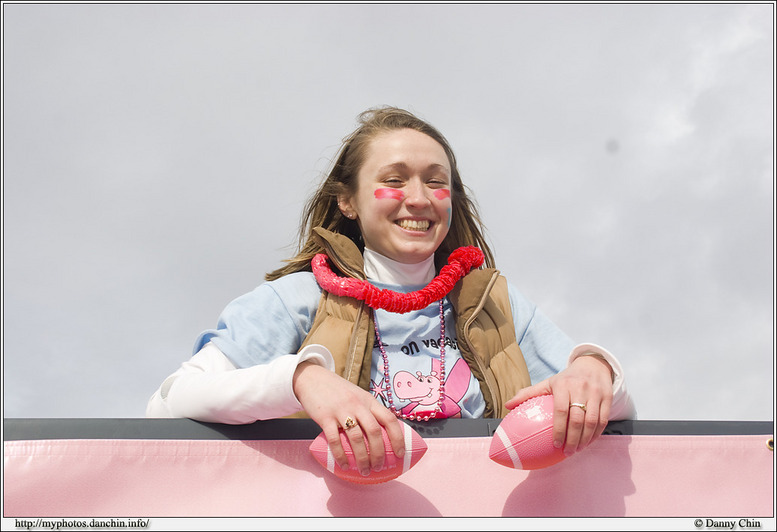
Task: Click the red flower lei necklace
Action: click(395, 285)
